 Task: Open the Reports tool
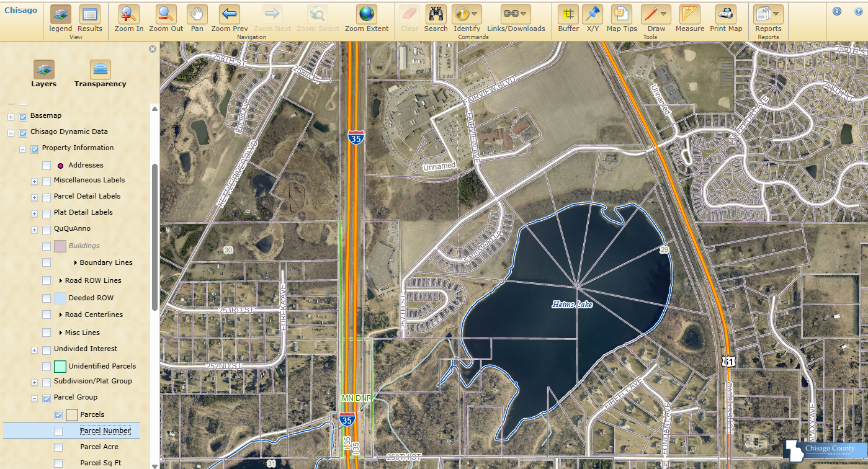(768, 19)
